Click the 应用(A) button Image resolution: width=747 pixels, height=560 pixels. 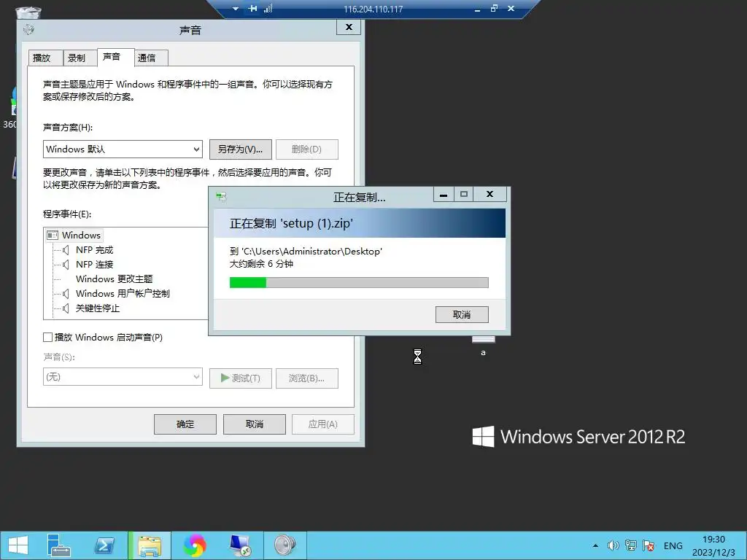pyautogui.click(x=323, y=424)
